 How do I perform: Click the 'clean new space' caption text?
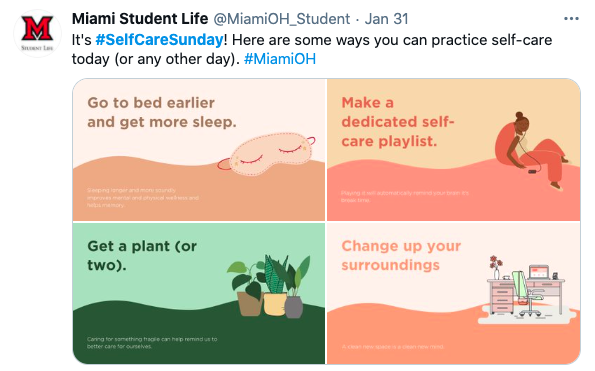click(x=392, y=347)
